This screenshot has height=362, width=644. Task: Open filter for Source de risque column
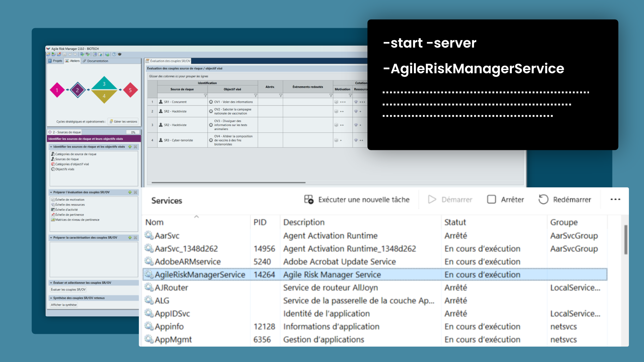pos(206,96)
